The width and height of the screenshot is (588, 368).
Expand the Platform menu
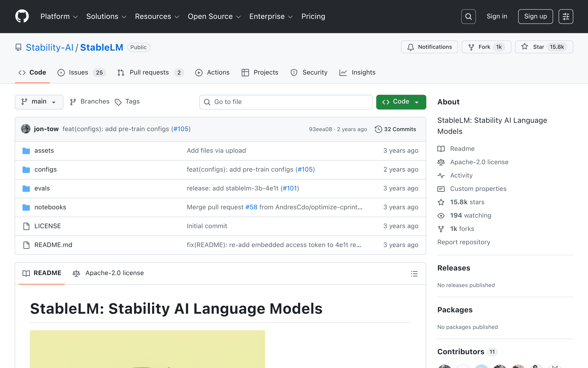click(59, 16)
